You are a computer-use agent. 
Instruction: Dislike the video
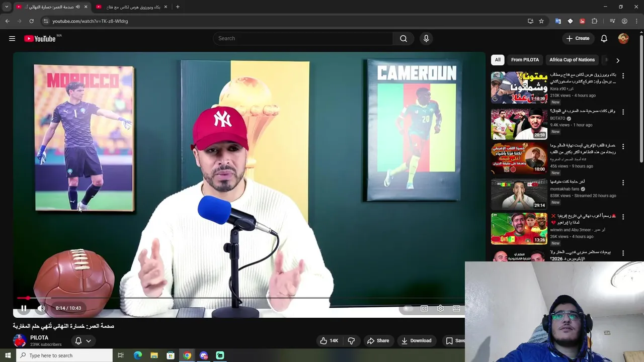(x=351, y=341)
